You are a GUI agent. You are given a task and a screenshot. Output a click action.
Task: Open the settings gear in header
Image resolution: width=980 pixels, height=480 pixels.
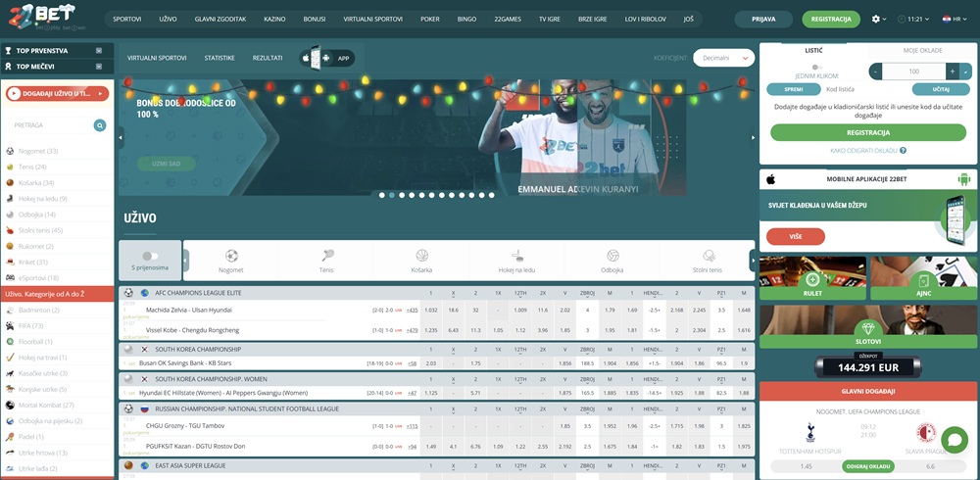click(876, 19)
